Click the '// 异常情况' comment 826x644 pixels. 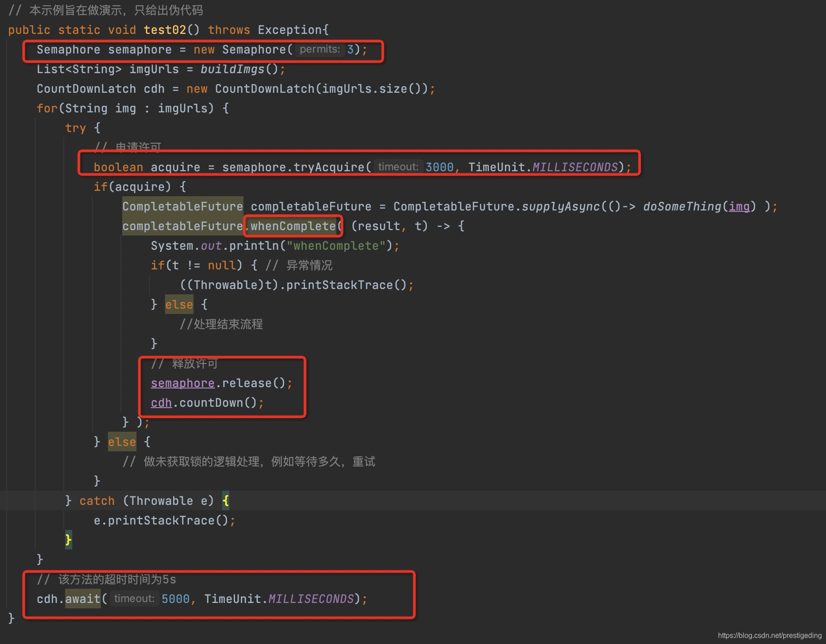point(299,265)
